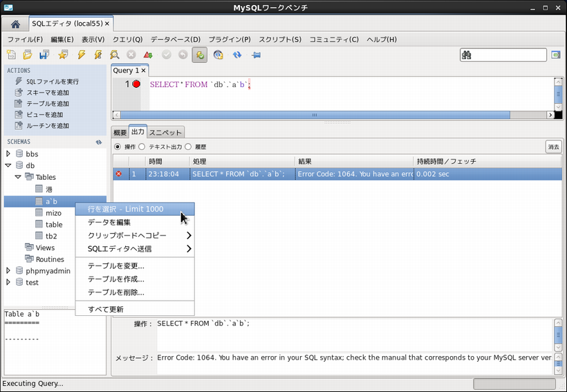Stop query execution gray X icon
567x392 pixels.
[131, 55]
